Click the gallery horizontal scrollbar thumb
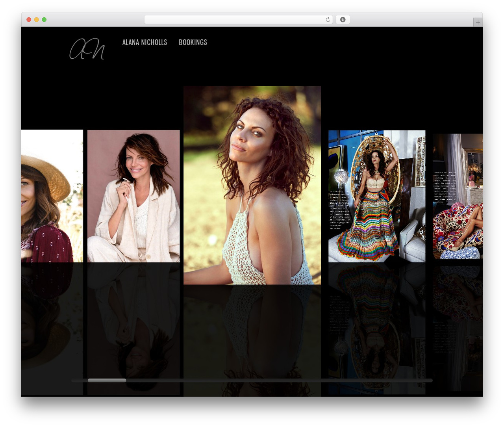504x427 pixels. click(x=107, y=381)
